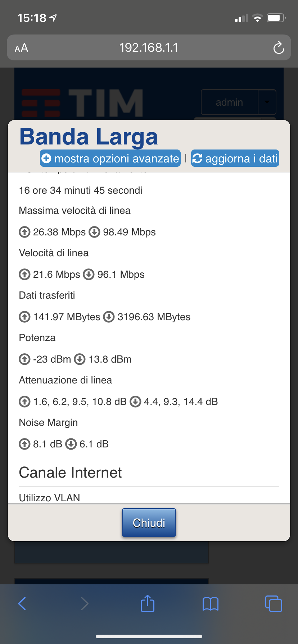Click aggiorna i dati refresh button
Image resolution: width=298 pixels, height=644 pixels.
235,158
